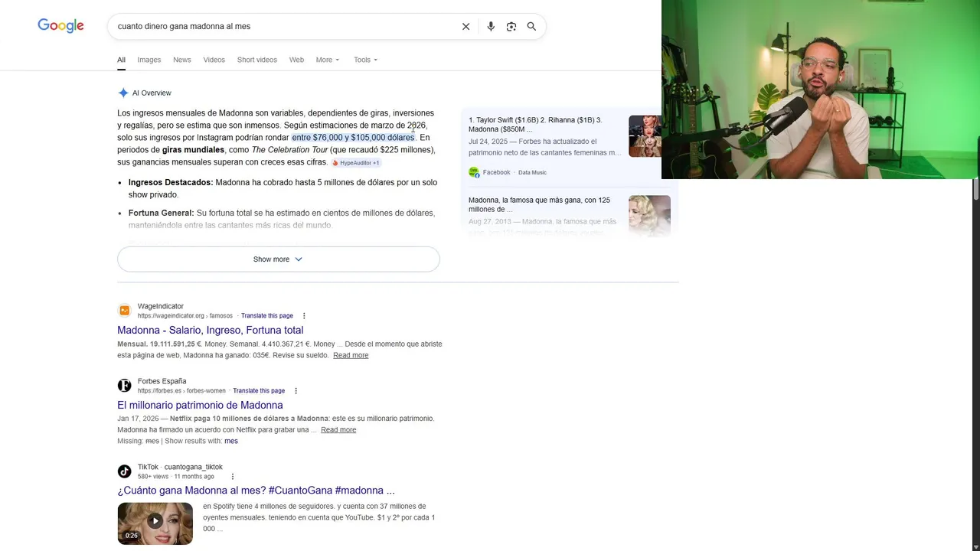
Task: Click the magnifying glass search icon
Action: click(x=531, y=27)
